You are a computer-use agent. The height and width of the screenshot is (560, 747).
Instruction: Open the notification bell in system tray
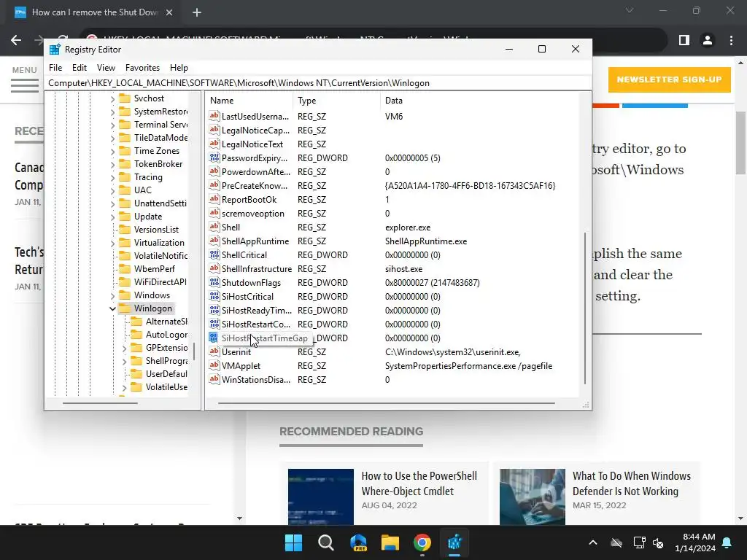click(x=727, y=542)
